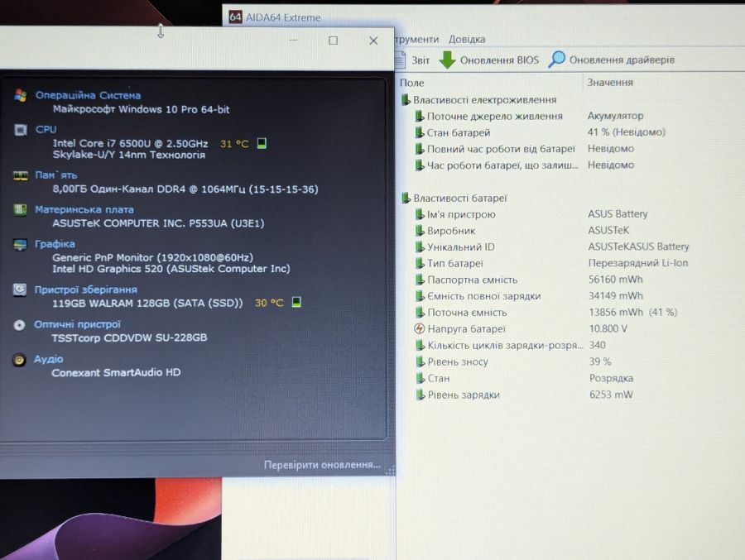This screenshot has height=560, width=745.
Task: Click the CPU temperature indicator next to 31 °C
Action: click(x=262, y=143)
